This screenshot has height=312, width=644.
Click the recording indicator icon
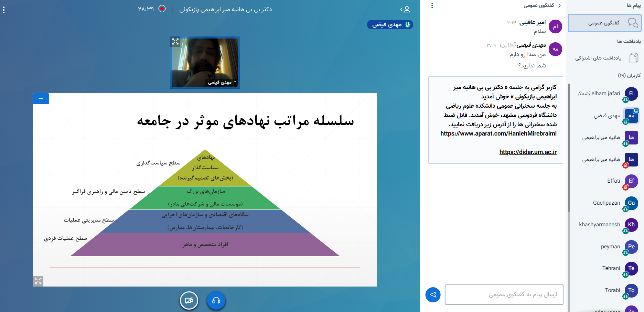coord(162,9)
